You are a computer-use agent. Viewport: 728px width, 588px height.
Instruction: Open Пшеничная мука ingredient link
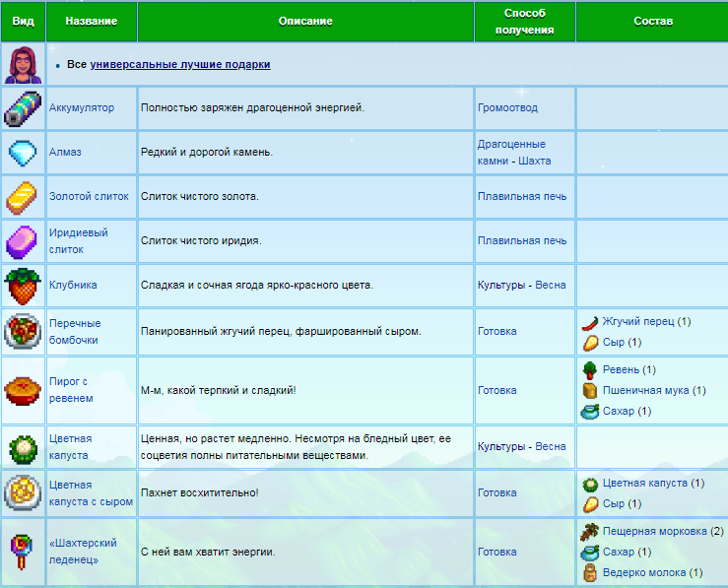click(645, 390)
